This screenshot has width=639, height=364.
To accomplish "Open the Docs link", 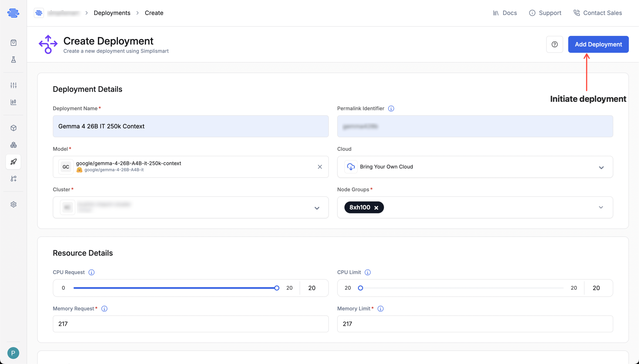I will point(505,13).
